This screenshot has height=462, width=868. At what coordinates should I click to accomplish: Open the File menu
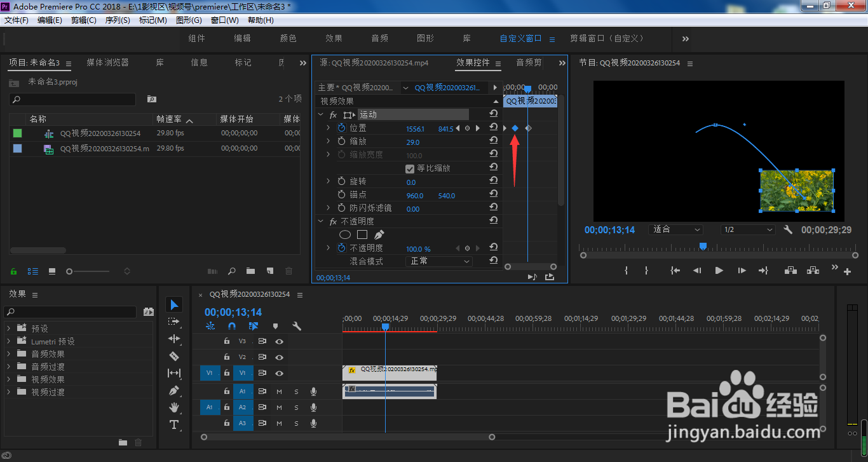(x=17, y=20)
